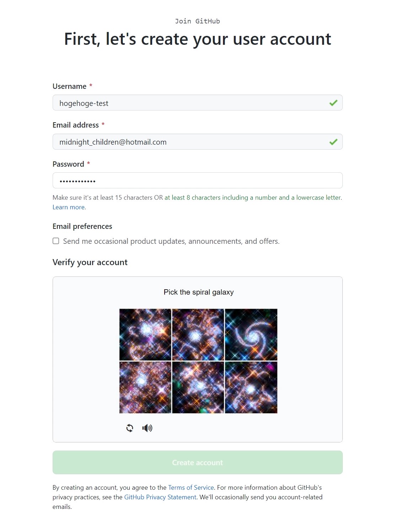Select the top-middle galaxy image
Screen dimensions: 395x532
198,334
